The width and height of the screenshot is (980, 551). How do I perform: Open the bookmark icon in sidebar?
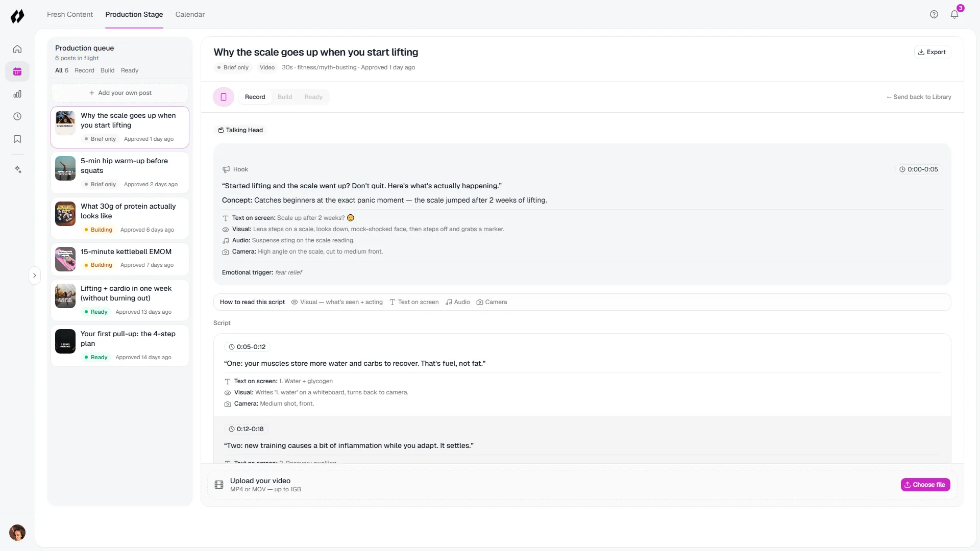(17, 139)
